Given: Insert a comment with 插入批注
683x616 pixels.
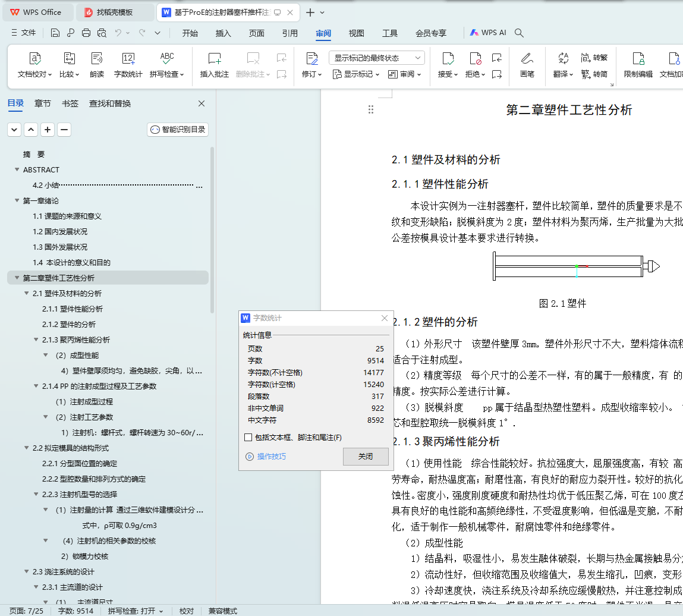Looking at the screenshot, I should (215, 65).
